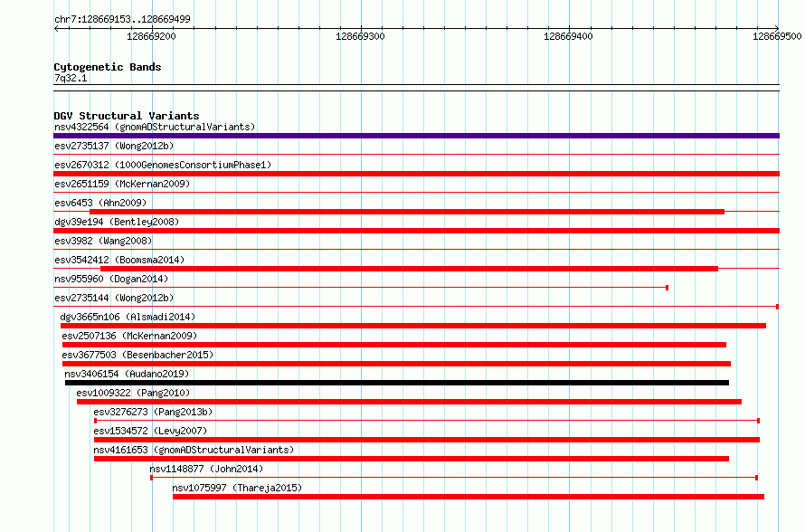
Task: Select the esv1009322 red bar
Action: (x=409, y=402)
